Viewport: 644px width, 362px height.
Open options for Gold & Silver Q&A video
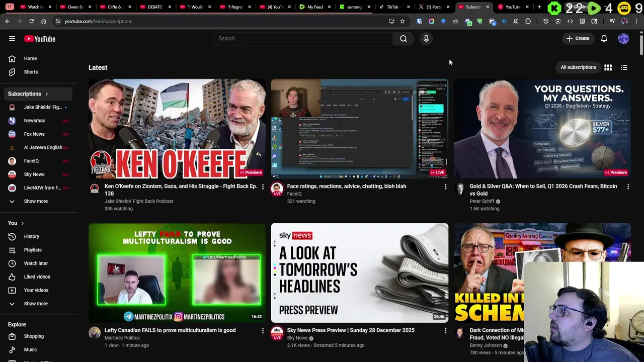coord(628,187)
